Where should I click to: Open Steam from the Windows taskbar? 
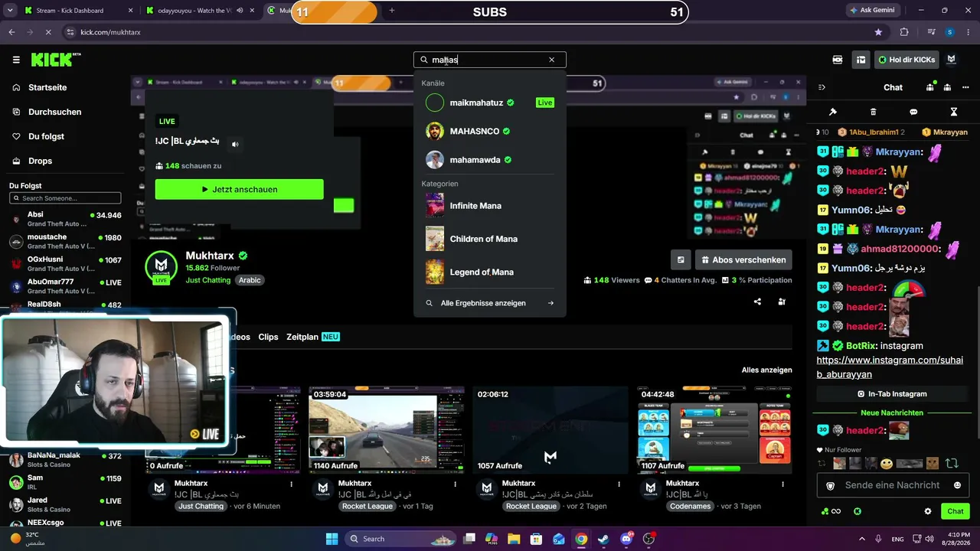point(603,539)
